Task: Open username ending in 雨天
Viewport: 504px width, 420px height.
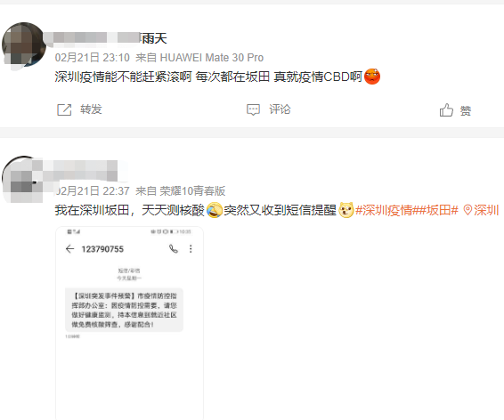Action: coord(105,38)
